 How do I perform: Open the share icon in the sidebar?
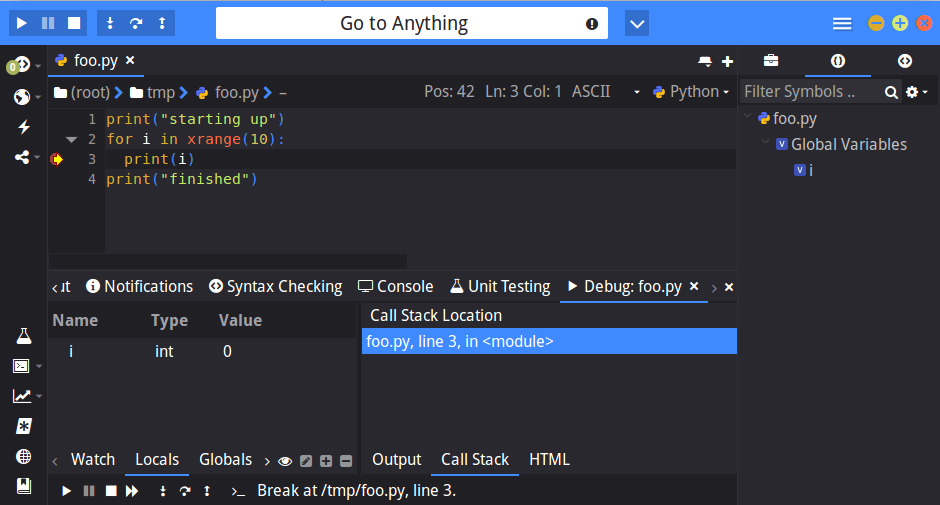(x=22, y=157)
